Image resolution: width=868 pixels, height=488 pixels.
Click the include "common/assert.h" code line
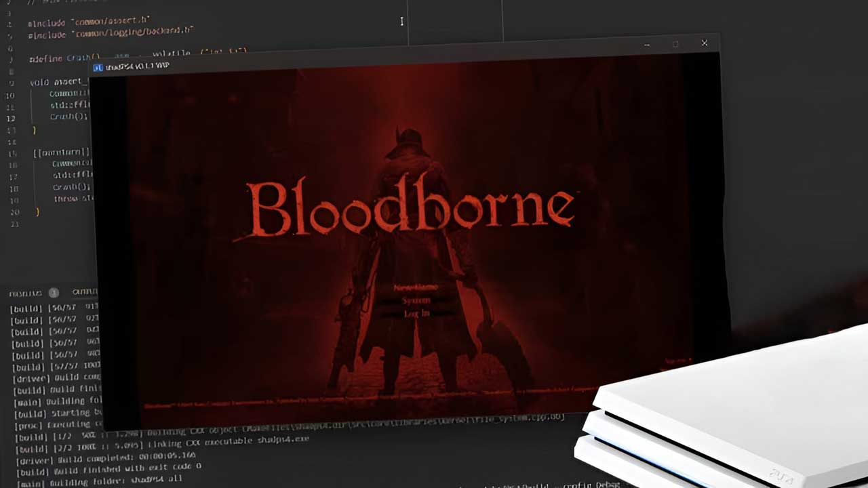pos(89,21)
